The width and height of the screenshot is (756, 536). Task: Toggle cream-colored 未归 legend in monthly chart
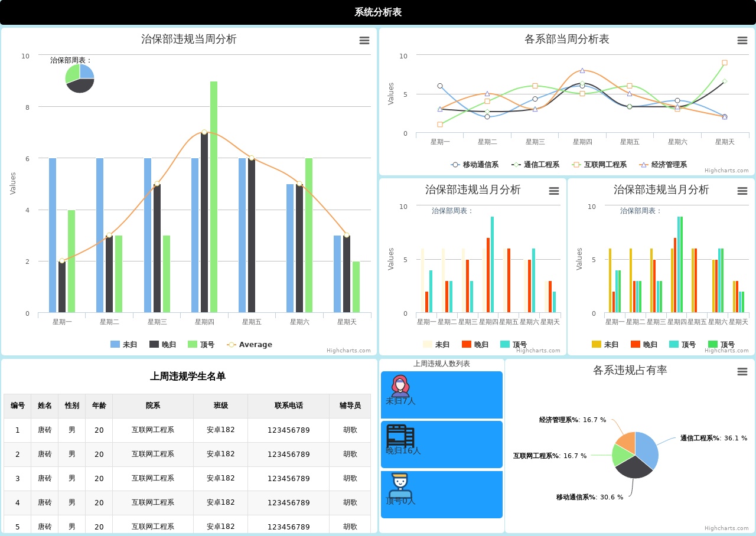point(436,344)
